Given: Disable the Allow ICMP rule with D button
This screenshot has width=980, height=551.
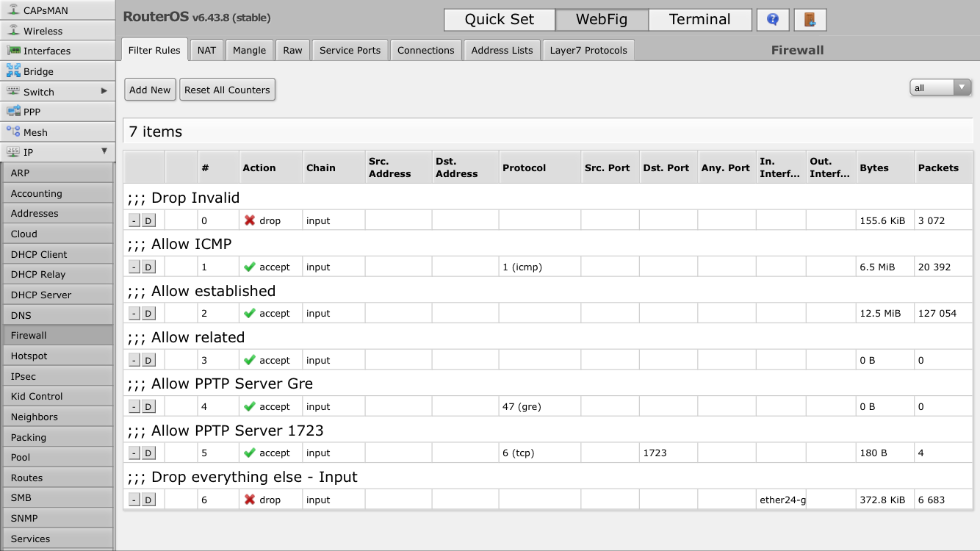Looking at the screenshot, I should (148, 267).
